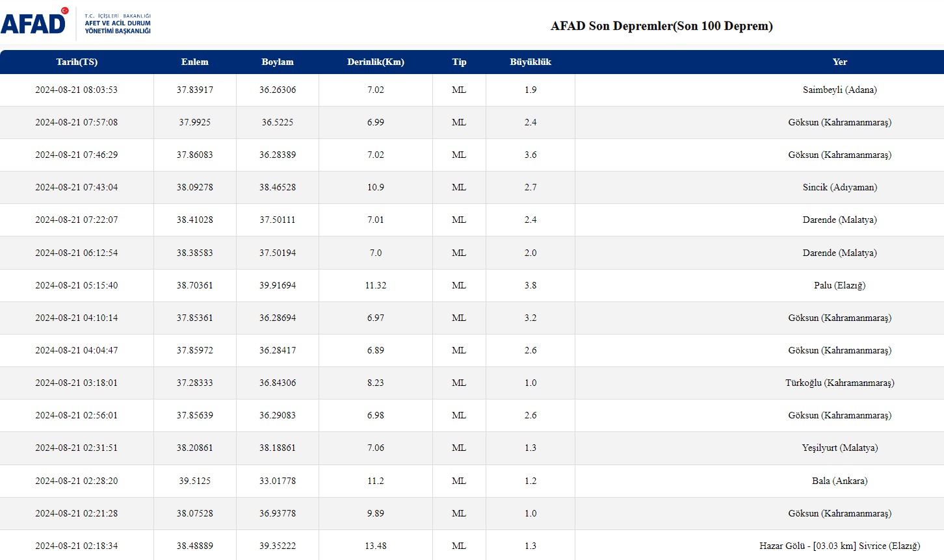Click latitude value 37.83917
This screenshot has width=944, height=560.
click(195, 90)
